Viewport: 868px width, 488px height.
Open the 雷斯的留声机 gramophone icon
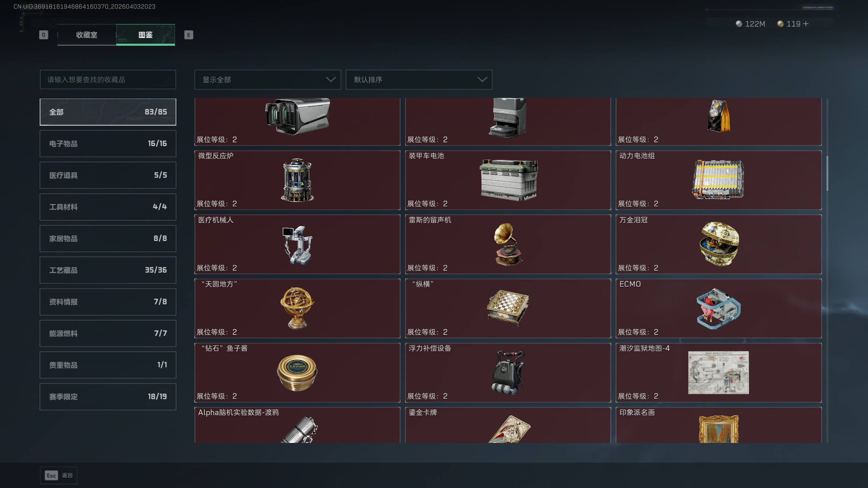coord(508,244)
